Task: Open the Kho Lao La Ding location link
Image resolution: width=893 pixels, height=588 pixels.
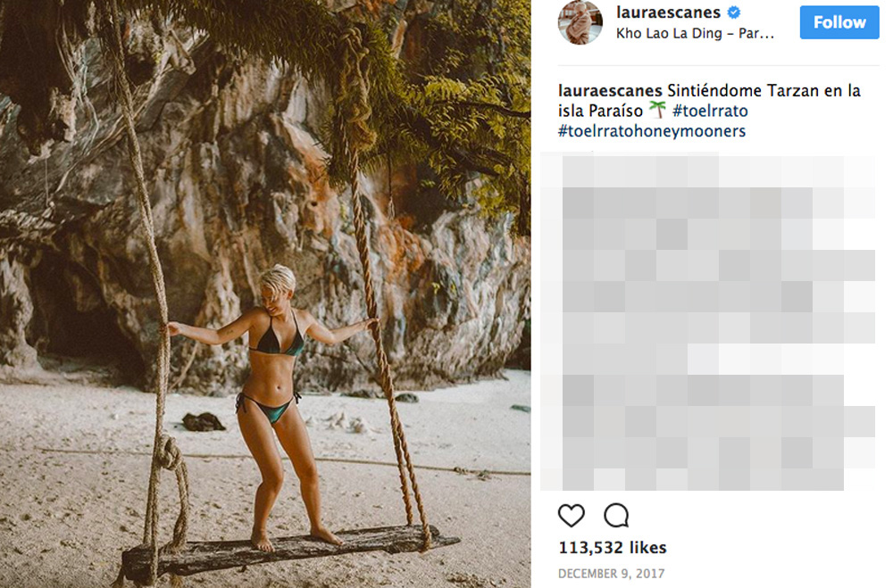Action: [x=695, y=34]
